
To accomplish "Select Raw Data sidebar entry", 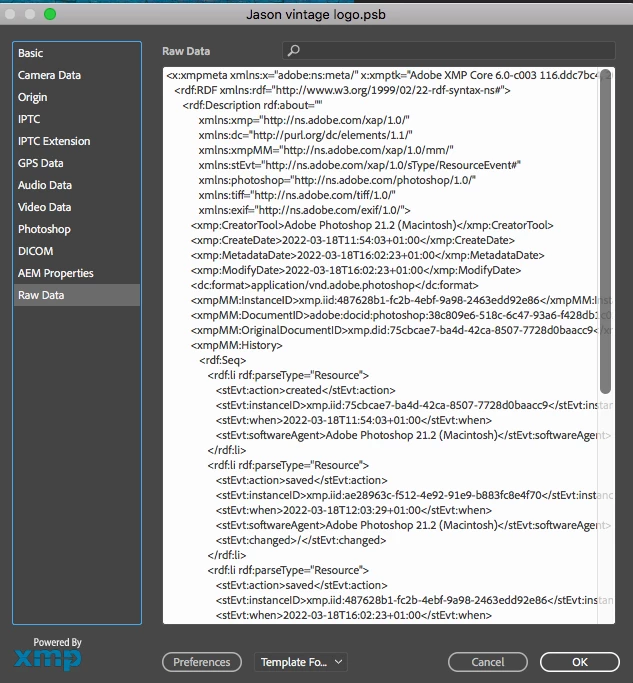I will click(x=77, y=295).
